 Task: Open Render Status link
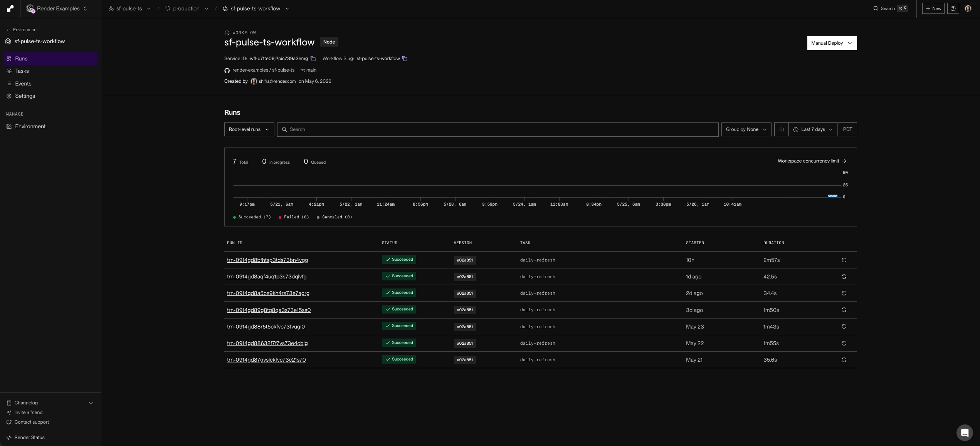tap(29, 438)
